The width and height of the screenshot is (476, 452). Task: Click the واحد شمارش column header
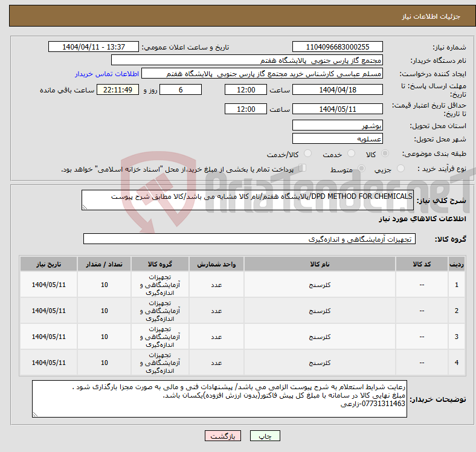click(x=216, y=263)
